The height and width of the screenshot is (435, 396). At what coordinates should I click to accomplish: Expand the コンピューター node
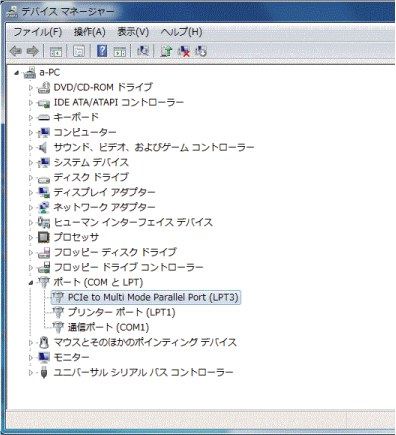point(31,133)
